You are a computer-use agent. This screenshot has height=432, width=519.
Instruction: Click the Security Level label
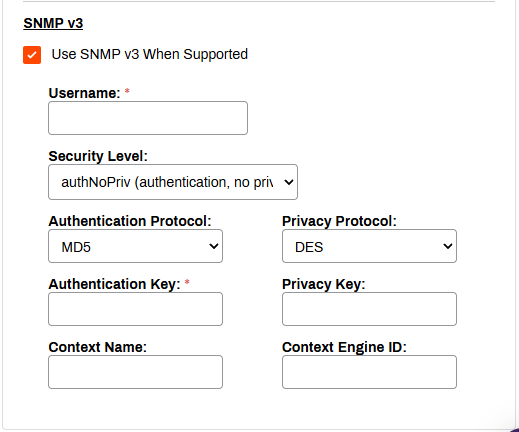coord(98,156)
